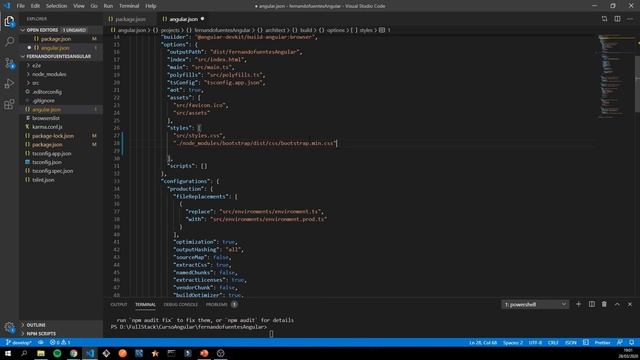This screenshot has height=360, width=640.
Task: Switch to the Debug Console panel tab
Action: [x=180, y=304]
